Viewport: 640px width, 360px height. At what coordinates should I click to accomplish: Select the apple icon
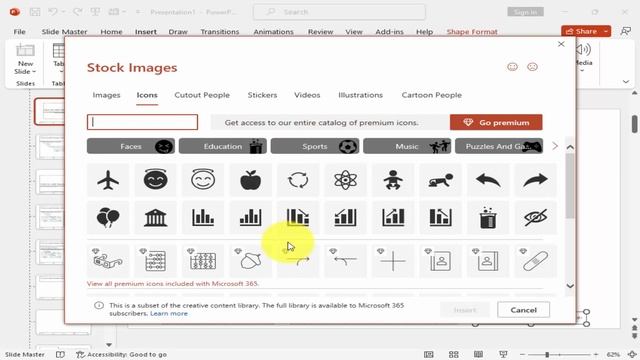(250, 180)
